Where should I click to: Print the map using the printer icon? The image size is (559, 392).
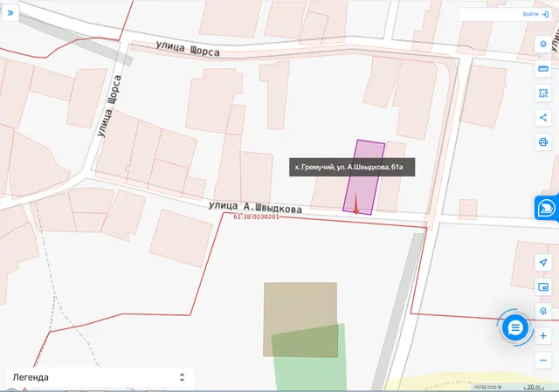click(543, 142)
